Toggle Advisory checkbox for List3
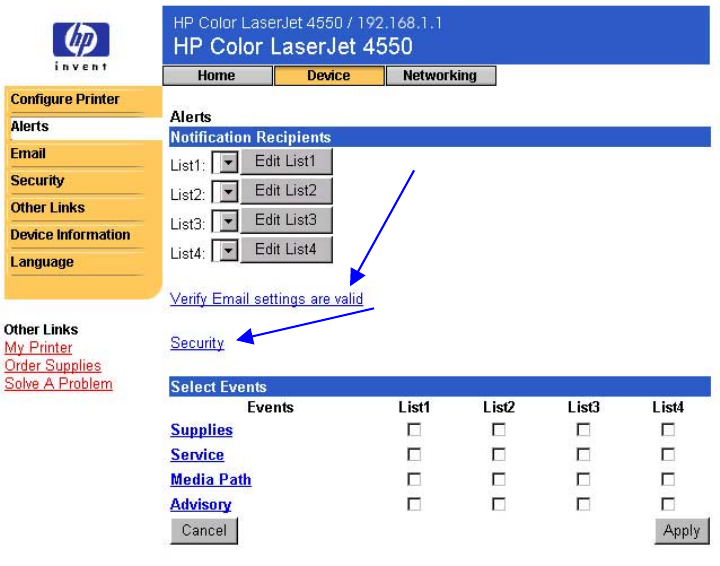Viewport: 720px width, 566px height. [583, 504]
